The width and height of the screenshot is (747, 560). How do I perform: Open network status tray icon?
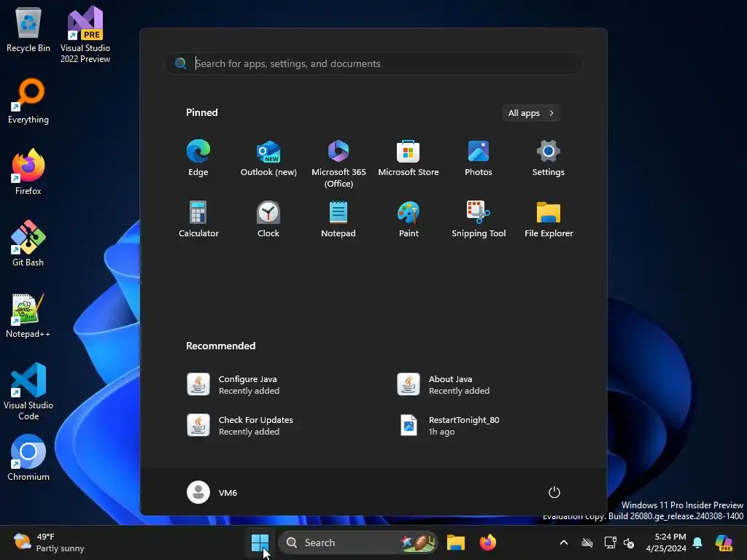[610, 542]
